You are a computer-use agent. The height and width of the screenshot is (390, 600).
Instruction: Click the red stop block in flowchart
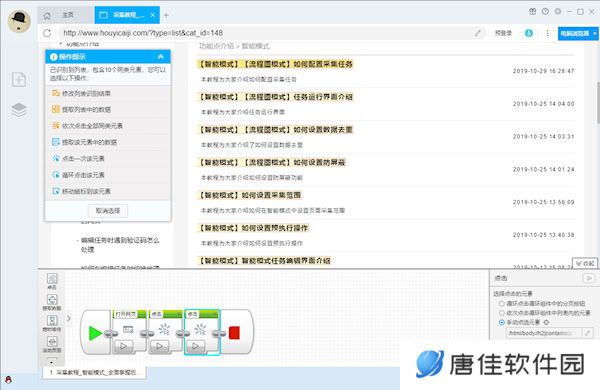[234, 333]
